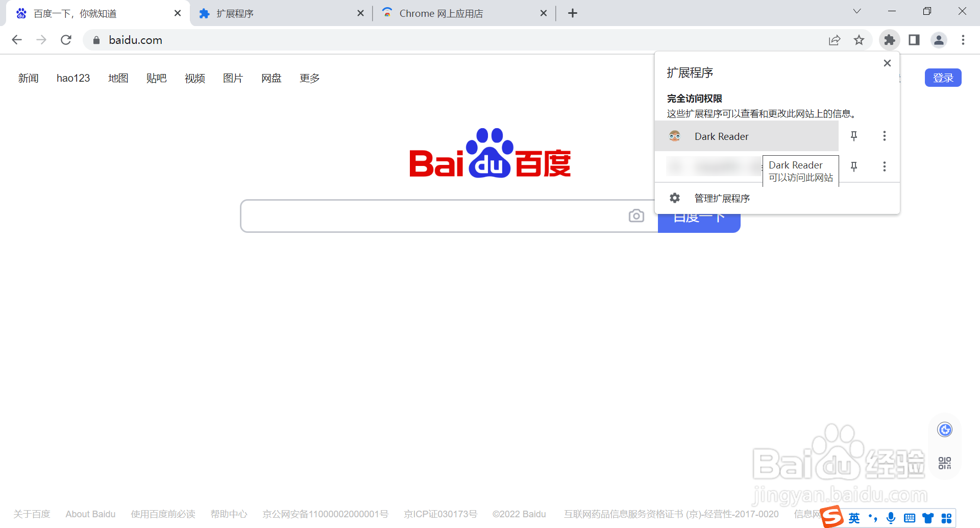Screen dimensions: 980x528
Task: Open a new tab
Action: tap(573, 13)
